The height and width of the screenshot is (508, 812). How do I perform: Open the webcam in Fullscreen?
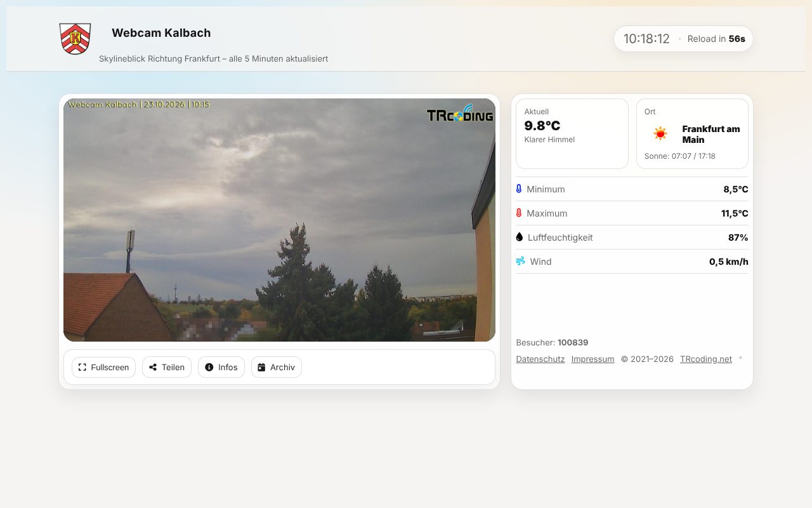[103, 367]
